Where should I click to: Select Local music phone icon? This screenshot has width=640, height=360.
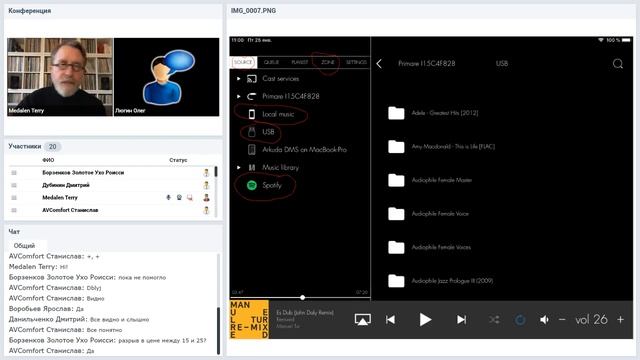tap(252, 114)
